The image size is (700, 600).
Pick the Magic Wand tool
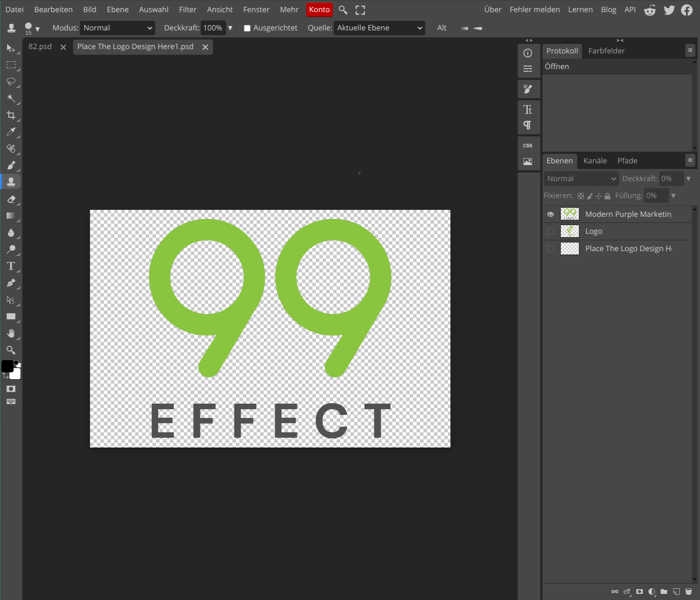coord(11,99)
